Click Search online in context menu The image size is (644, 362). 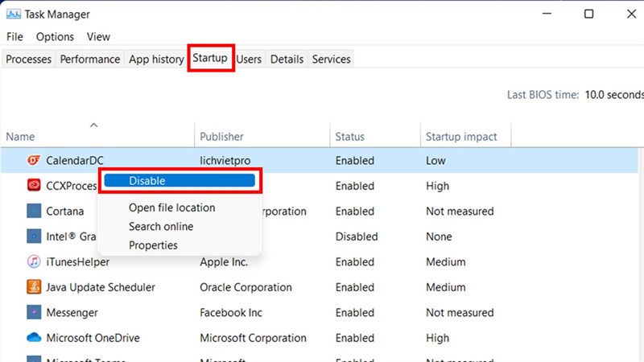point(161,227)
